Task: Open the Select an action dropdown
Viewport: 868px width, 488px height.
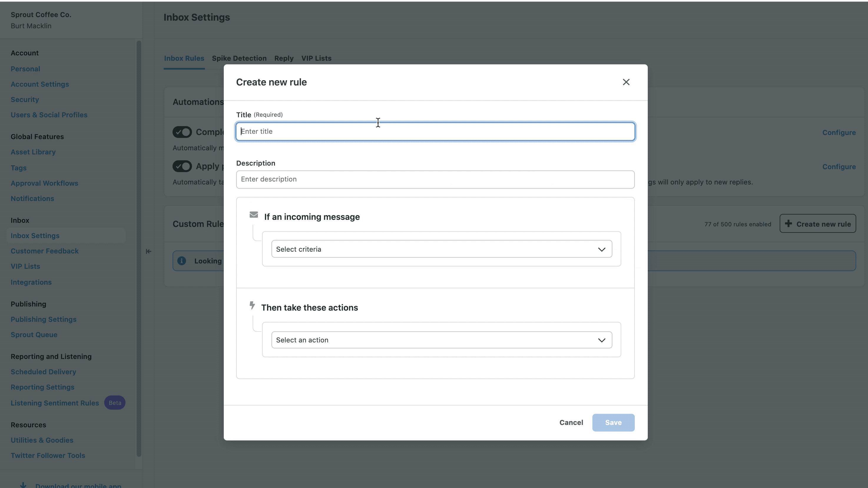Action: [441, 340]
